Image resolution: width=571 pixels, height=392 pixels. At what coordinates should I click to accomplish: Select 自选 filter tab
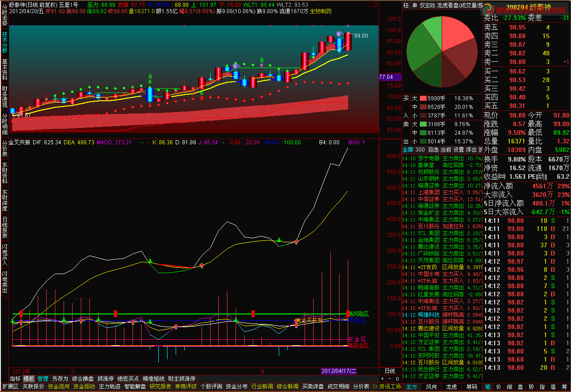[x=433, y=149]
